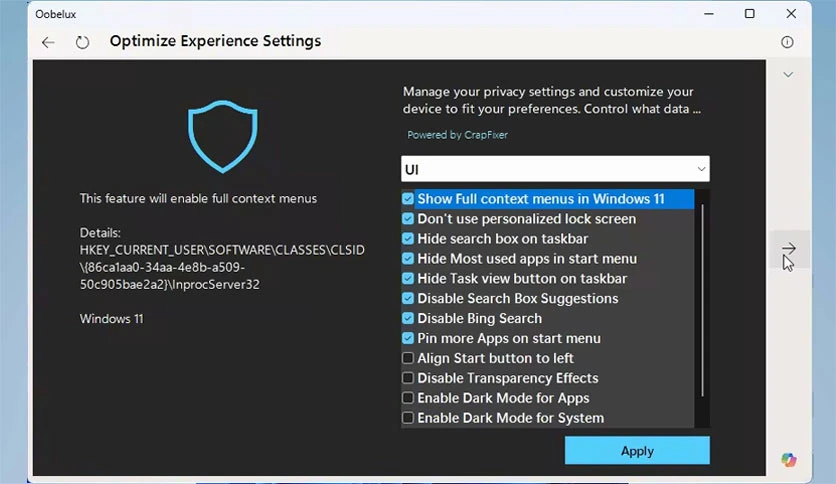Open the Powered by CrapFixer link
Screen dimensions: 836x484
(x=457, y=135)
